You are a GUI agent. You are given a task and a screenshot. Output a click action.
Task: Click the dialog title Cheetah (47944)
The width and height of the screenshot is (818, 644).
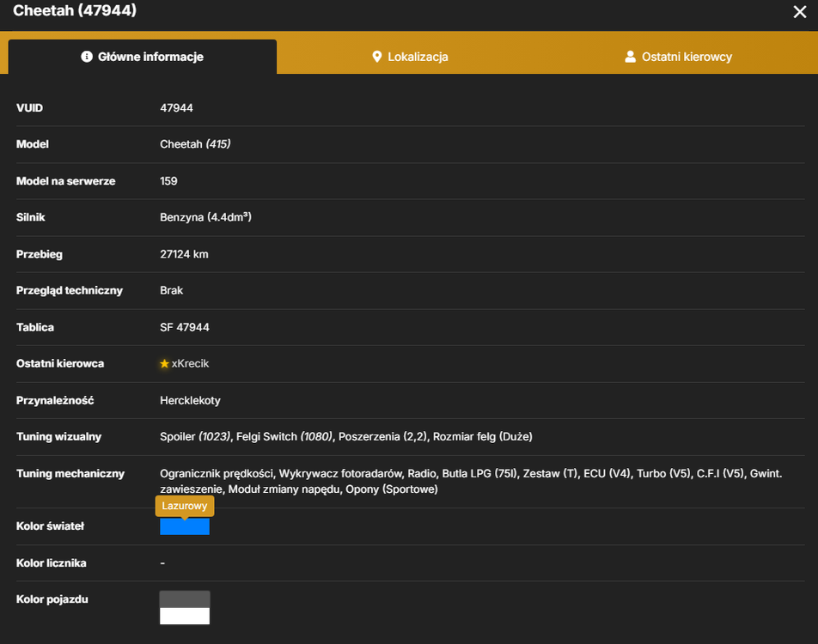point(75,10)
